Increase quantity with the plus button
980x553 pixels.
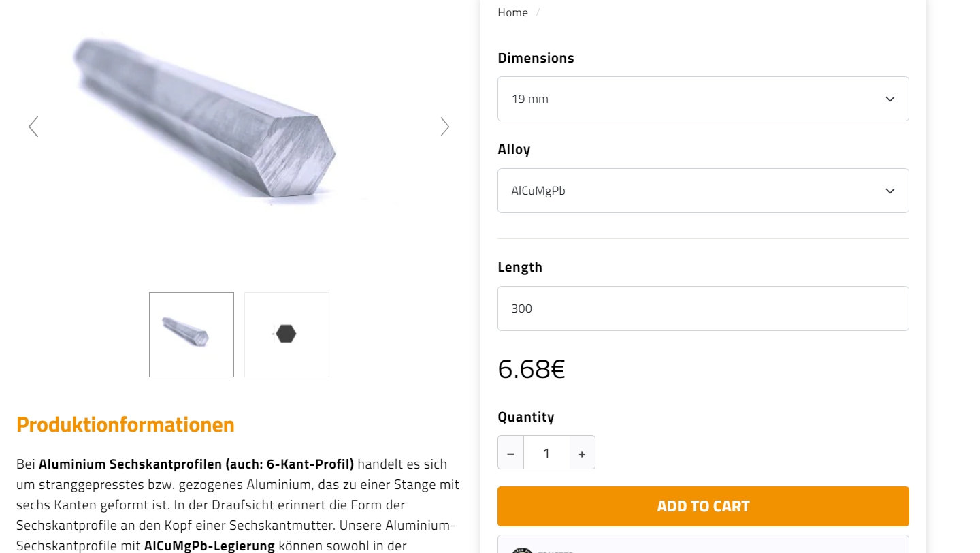coord(582,453)
